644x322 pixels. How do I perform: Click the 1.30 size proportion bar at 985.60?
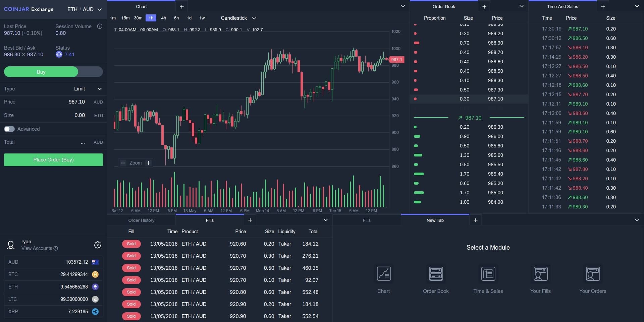click(418, 155)
